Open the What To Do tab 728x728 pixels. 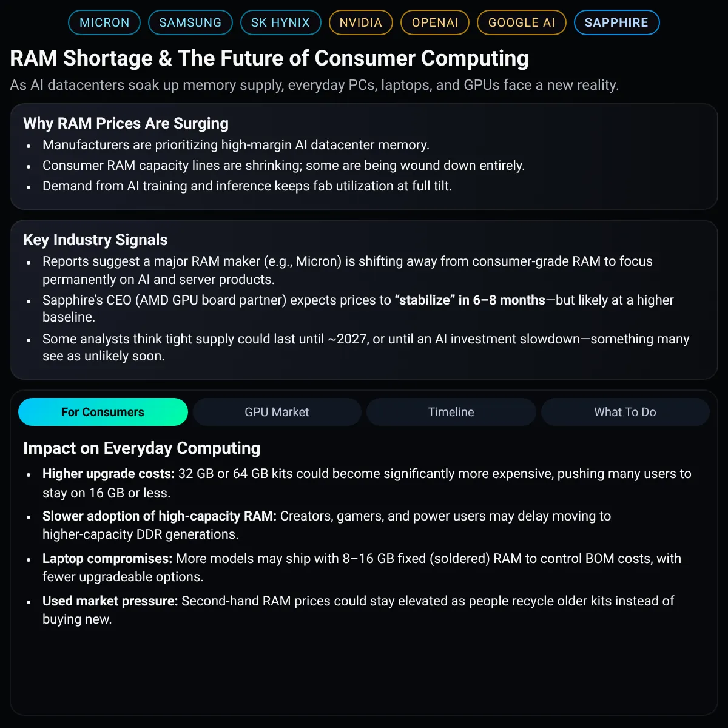point(625,412)
